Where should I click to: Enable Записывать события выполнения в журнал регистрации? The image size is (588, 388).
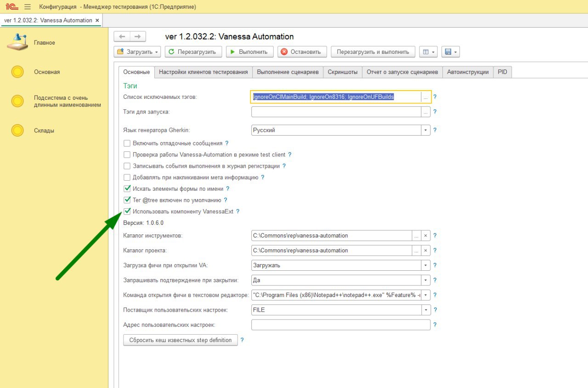[127, 166]
